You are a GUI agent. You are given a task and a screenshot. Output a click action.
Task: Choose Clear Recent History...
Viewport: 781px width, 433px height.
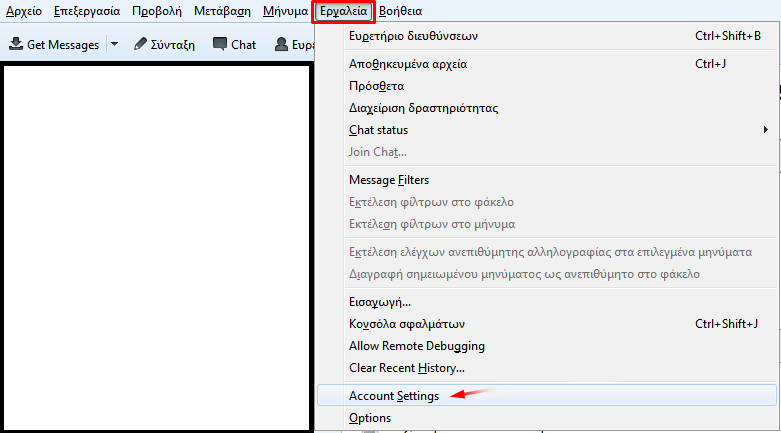coord(547,367)
